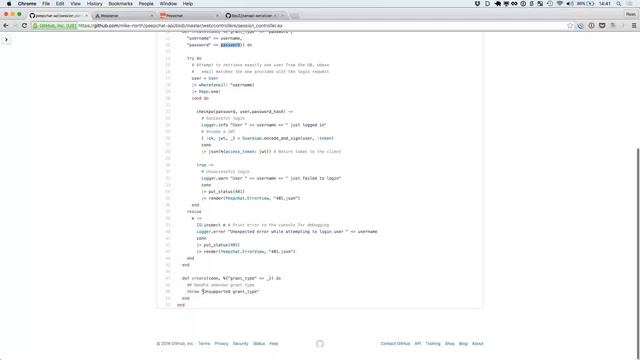
Task: Open the 1Password extension icon
Action: pos(591,26)
